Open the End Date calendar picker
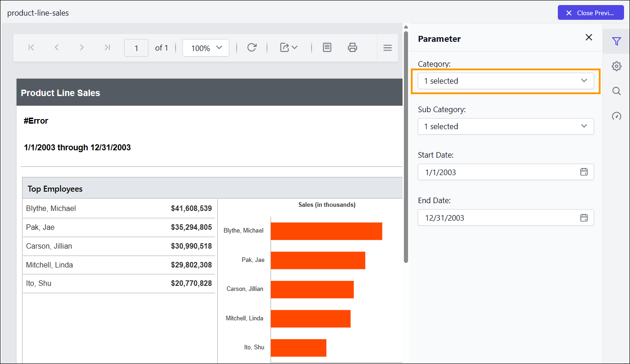 pos(584,217)
